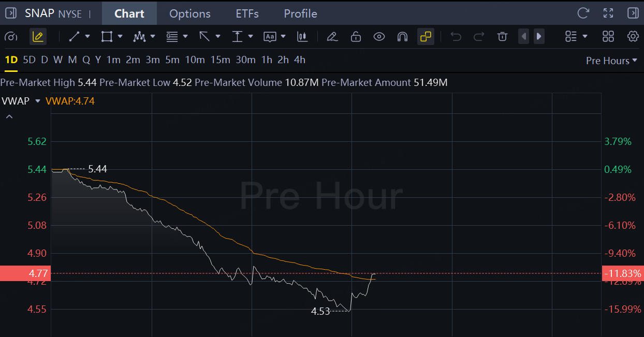644x337 pixels.
Task: Select the Y yearly timeframe
Action: (98, 60)
